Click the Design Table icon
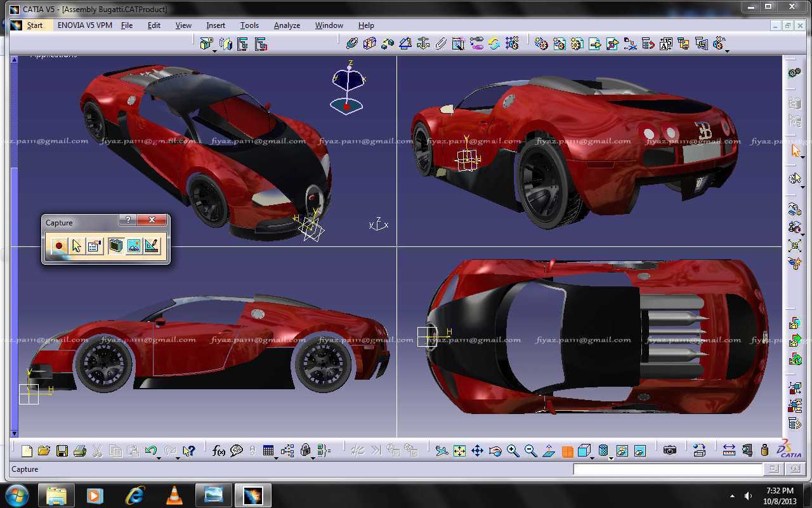812x508 pixels. click(268, 451)
